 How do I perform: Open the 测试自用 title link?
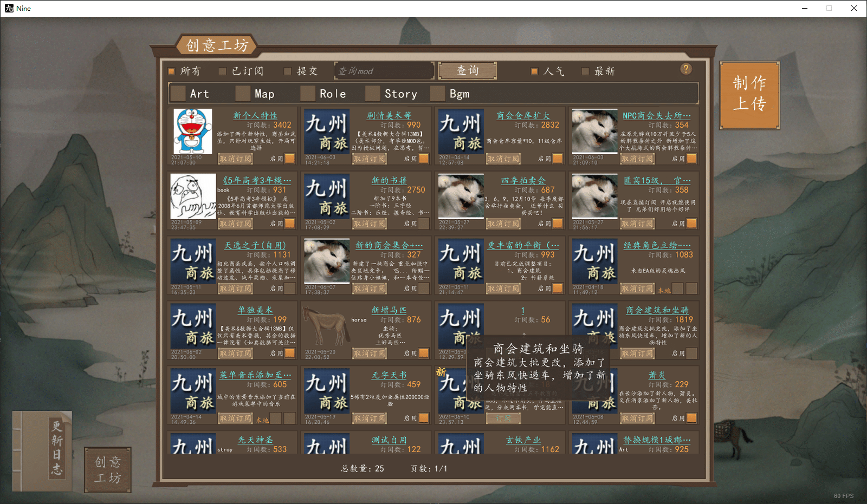tap(389, 440)
